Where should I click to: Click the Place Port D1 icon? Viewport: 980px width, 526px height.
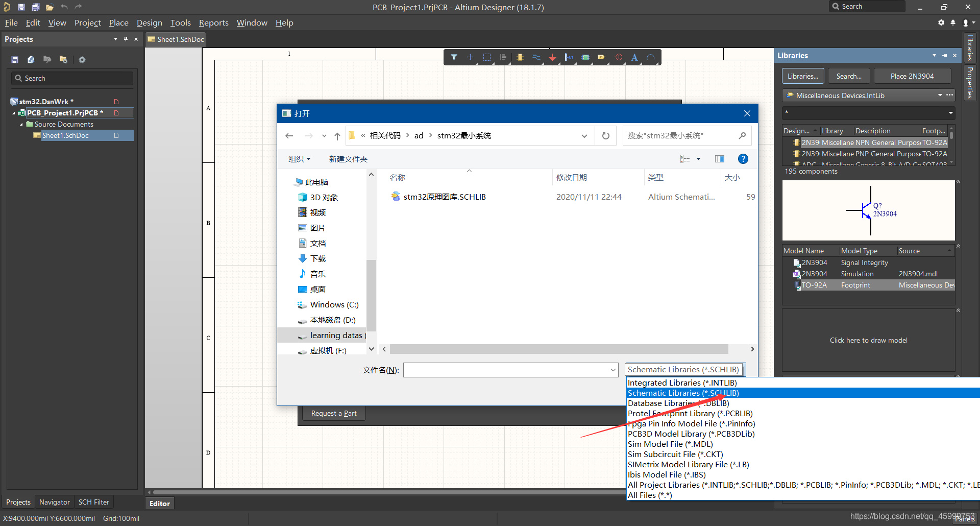point(601,57)
